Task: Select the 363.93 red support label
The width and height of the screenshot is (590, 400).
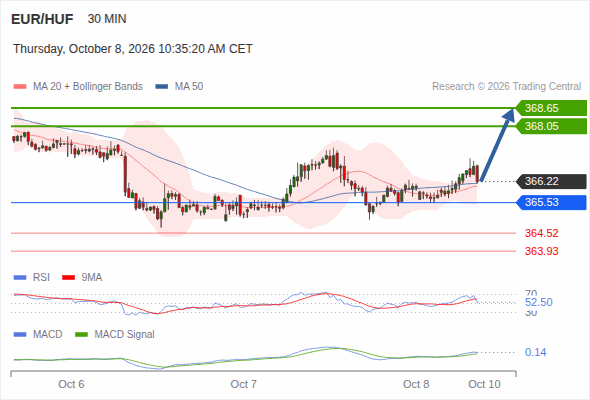Action: pyautogui.click(x=541, y=251)
